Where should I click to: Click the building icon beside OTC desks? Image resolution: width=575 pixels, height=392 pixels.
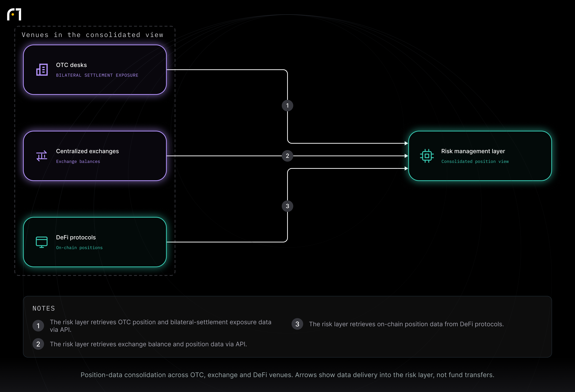pyautogui.click(x=42, y=70)
